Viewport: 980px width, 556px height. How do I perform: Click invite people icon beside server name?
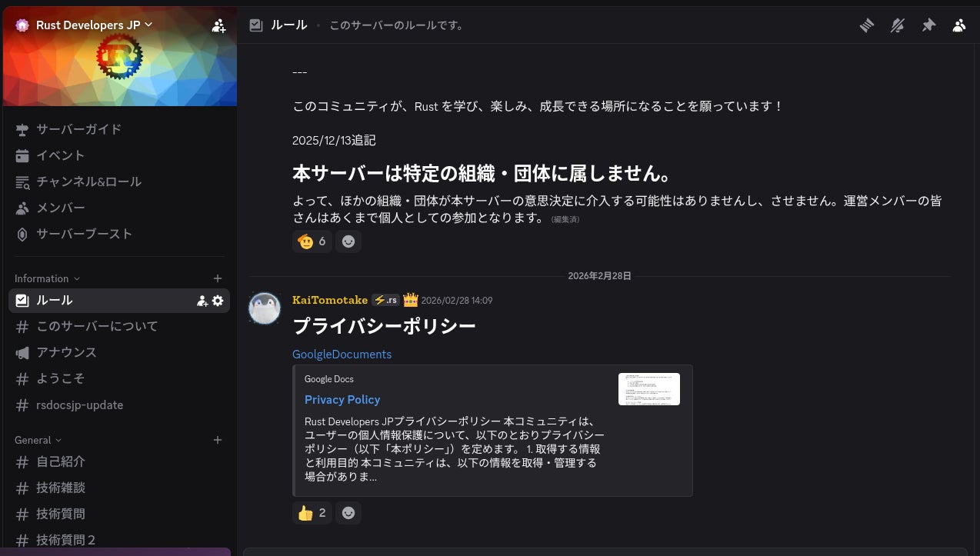218,25
